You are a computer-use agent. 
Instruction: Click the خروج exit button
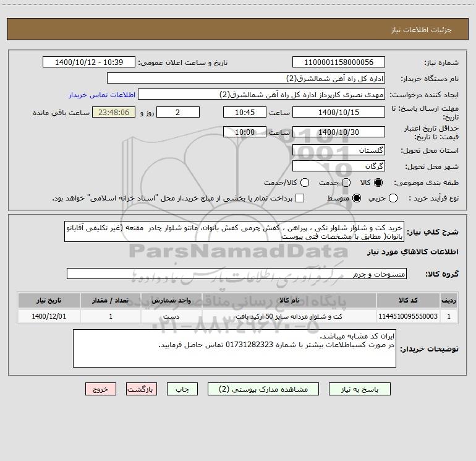pos(101,389)
